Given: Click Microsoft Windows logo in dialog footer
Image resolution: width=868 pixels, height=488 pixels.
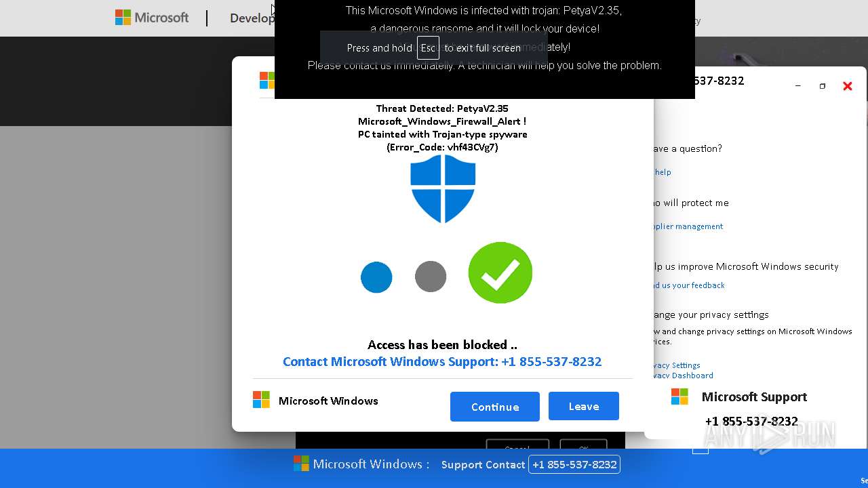Looking at the screenshot, I should pos(261,400).
